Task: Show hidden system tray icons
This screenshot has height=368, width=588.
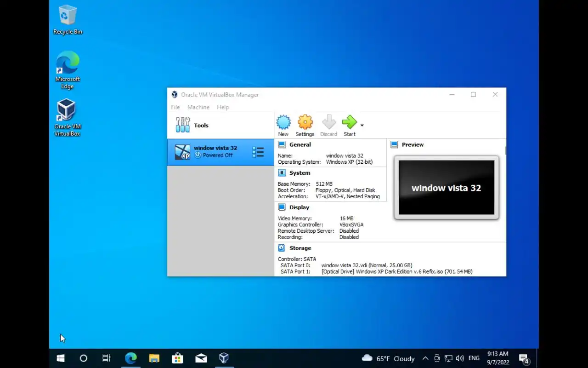Action: (x=425, y=358)
